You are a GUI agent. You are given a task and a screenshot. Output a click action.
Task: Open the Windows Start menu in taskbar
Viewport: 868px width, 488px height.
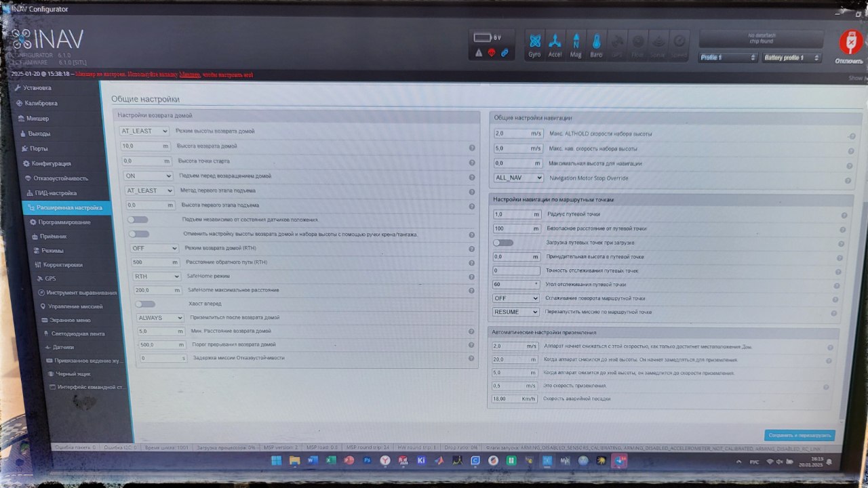pos(277,461)
